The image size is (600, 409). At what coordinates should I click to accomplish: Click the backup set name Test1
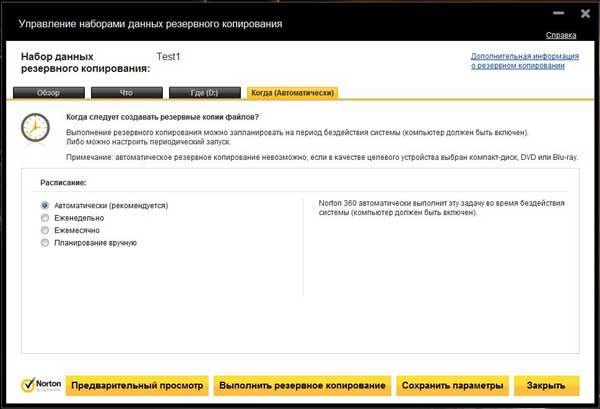(x=168, y=57)
